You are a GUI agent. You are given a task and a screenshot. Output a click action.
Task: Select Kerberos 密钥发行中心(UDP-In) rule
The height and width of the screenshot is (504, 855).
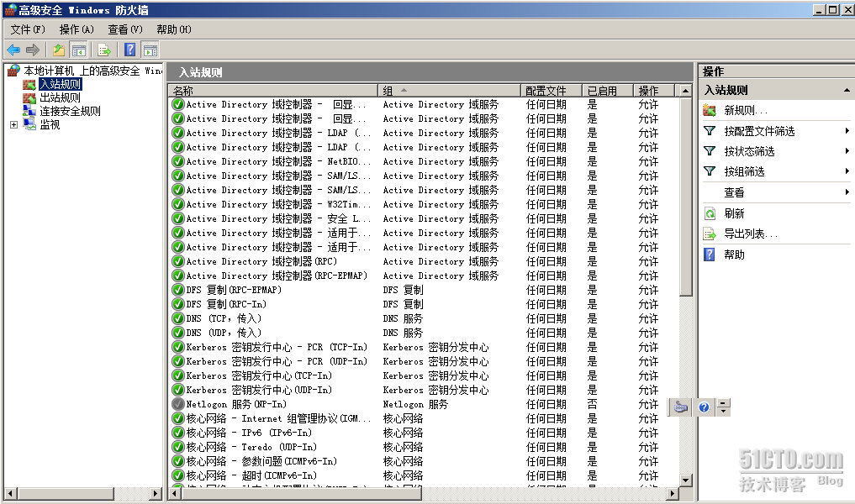(x=259, y=390)
